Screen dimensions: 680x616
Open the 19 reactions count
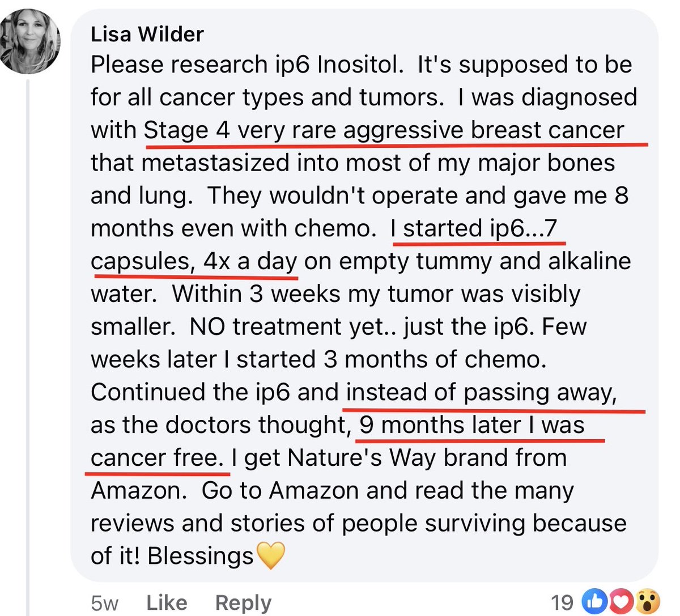coord(562,602)
